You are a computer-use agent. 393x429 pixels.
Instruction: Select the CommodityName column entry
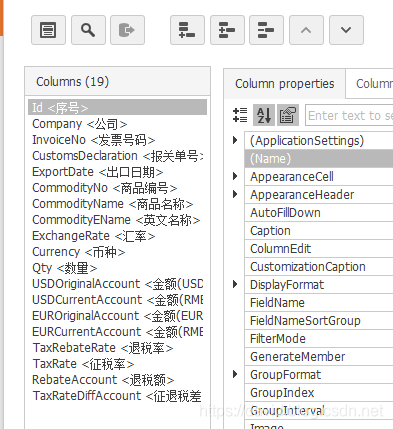pyautogui.click(x=117, y=204)
